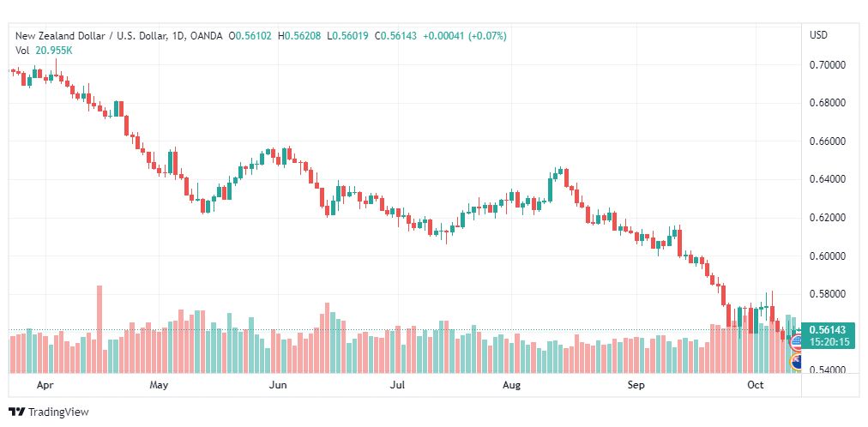Click the 0.62000 level on price scale

tap(828, 218)
